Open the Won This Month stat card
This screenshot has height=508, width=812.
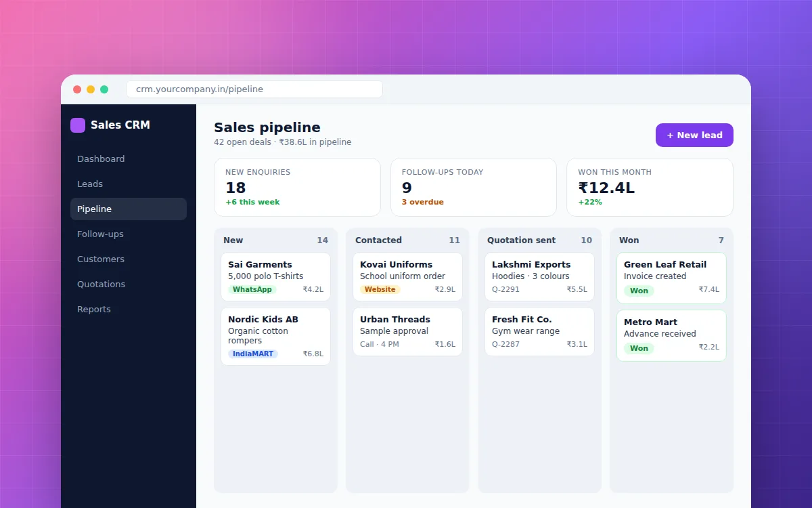650,187
